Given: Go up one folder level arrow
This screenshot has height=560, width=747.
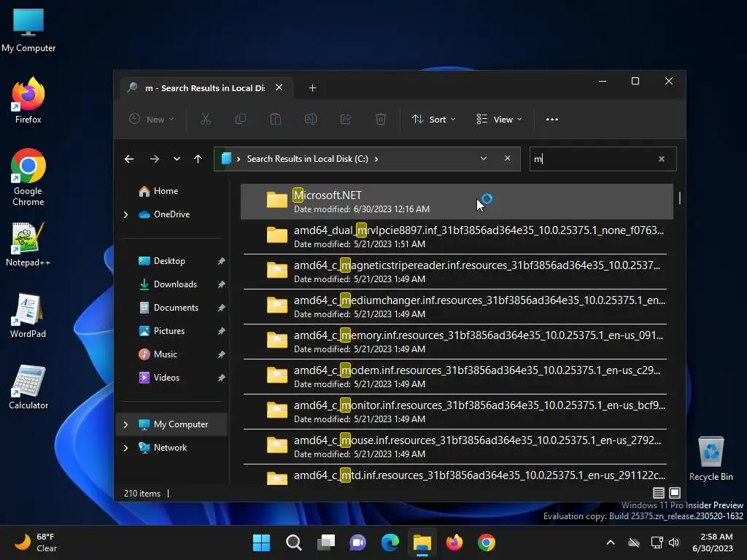Looking at the screenshot, I should coord(198,159).
